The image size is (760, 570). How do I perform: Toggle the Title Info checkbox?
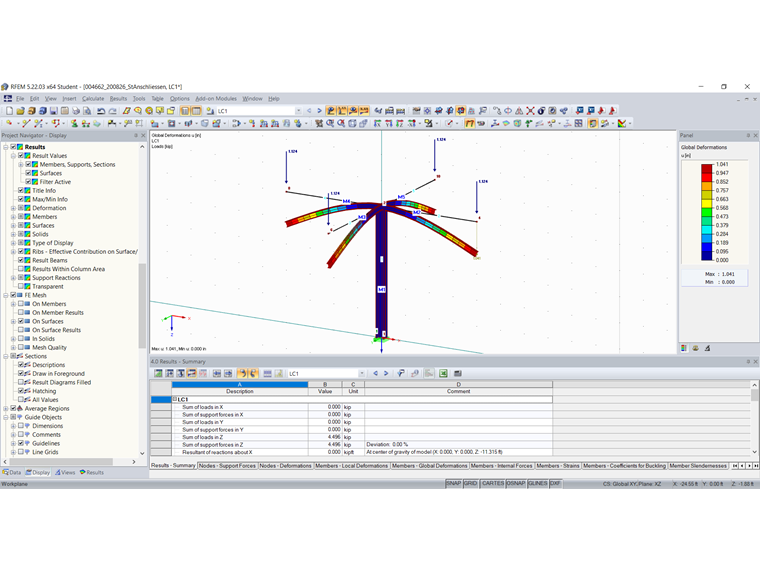click(x=21, y=190)
